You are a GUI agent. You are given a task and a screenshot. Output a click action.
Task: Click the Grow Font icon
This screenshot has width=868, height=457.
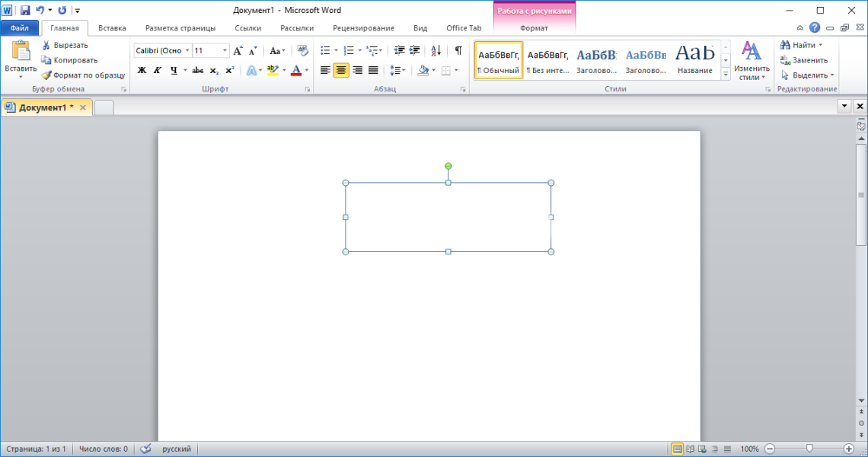(x=238, y=51)
